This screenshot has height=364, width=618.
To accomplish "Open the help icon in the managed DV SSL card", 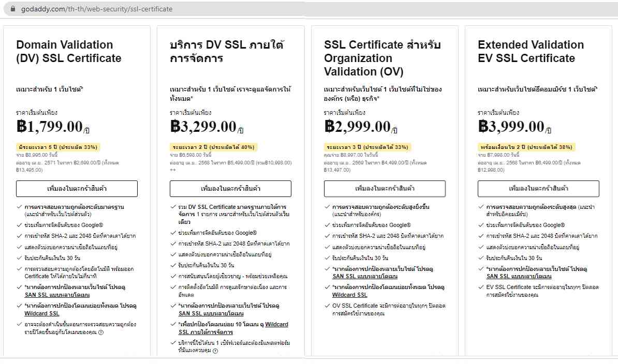I will click(x=215, y=351).
